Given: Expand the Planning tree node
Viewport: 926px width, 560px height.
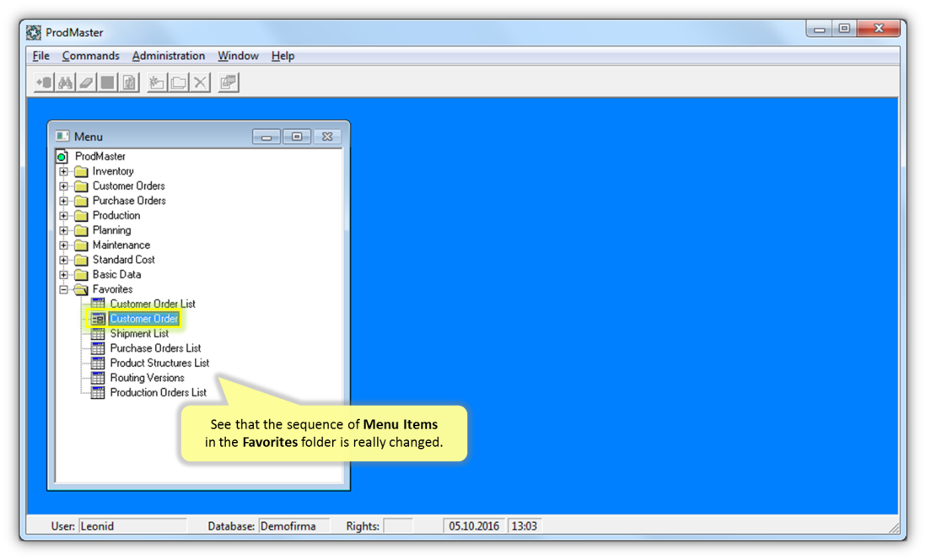Looking at the screenshot, I should 64,230.
